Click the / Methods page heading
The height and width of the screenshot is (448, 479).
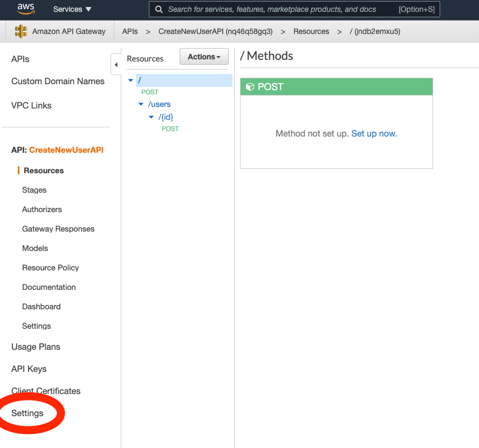266,56
